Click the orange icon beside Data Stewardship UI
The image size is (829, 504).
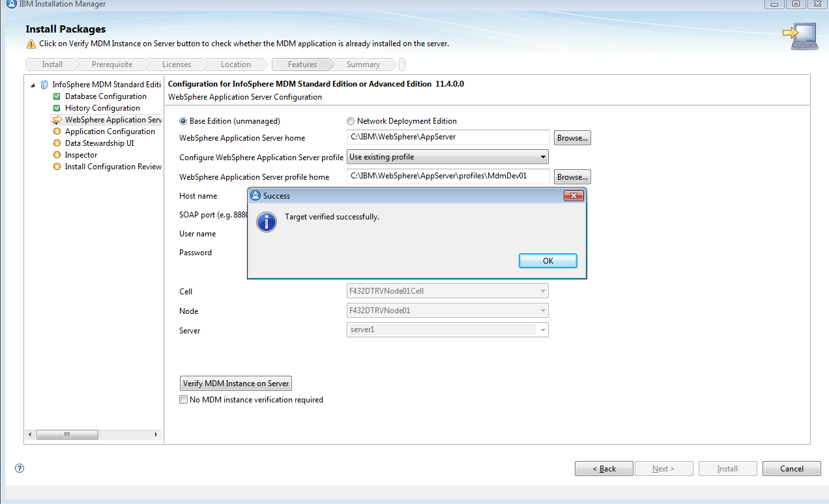[x=57, y=143]
